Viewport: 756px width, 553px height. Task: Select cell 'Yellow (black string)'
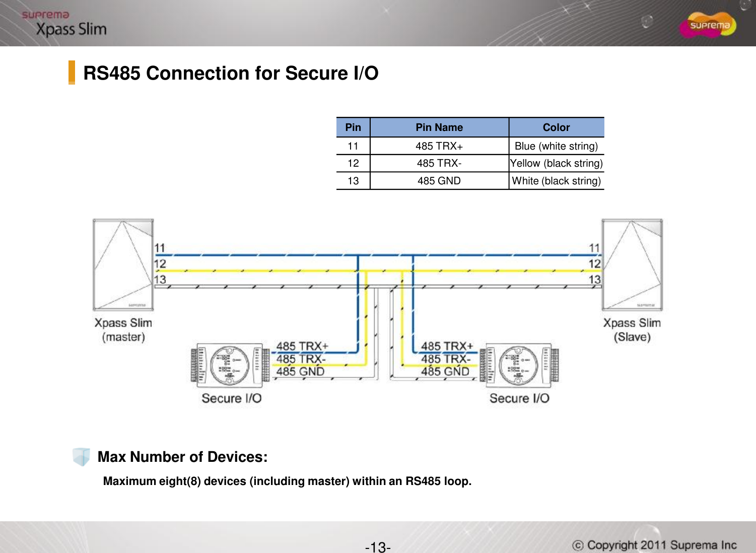pyautogui.click(x=557, y=163)
